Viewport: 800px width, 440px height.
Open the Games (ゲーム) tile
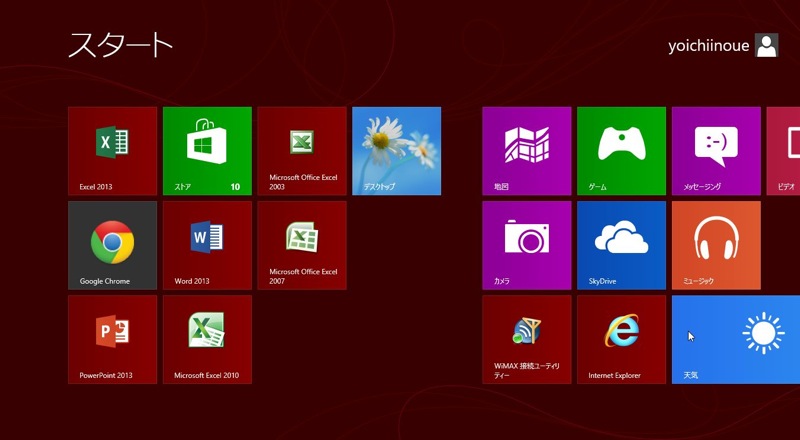point(621,151)
